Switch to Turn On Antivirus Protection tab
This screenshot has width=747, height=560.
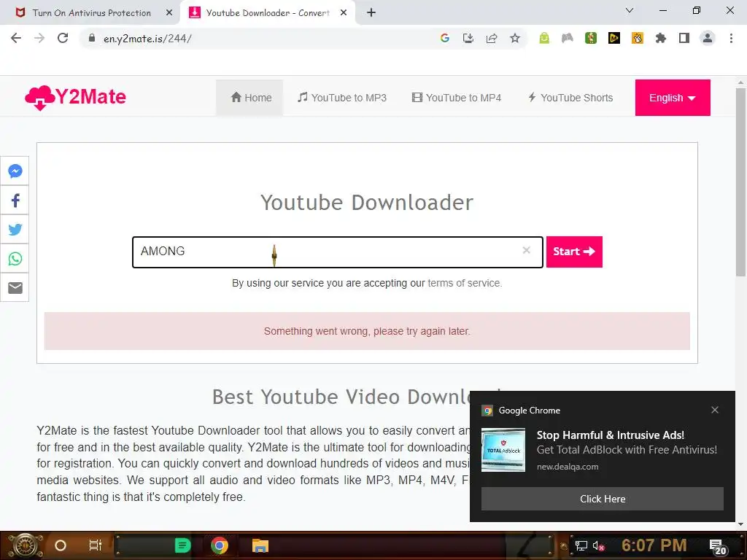point(91,13)
